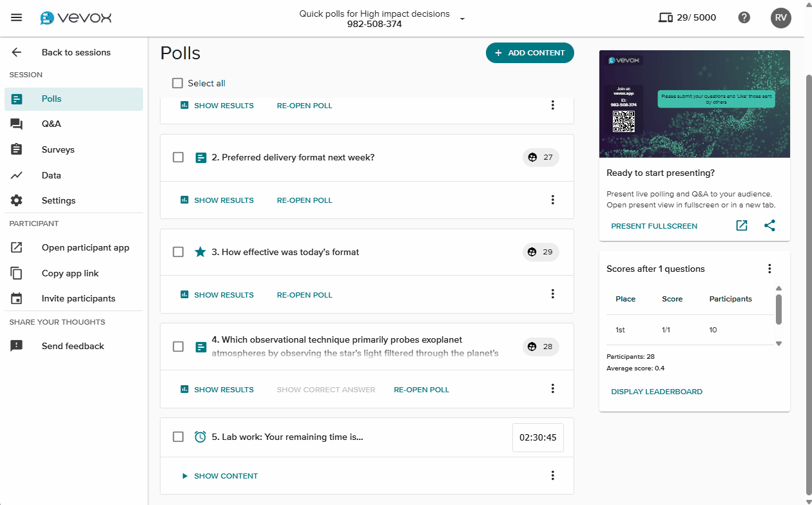
Task: Open Surveys section in the sidebar
Action: click(58, 149)
